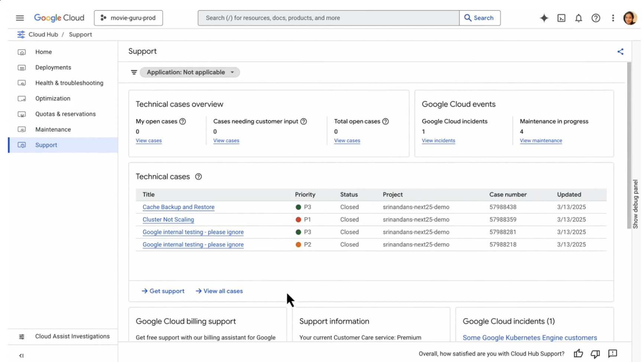
Task: Go to Health & troubleshooting in sidebar
Action: [x=69, y=83]
